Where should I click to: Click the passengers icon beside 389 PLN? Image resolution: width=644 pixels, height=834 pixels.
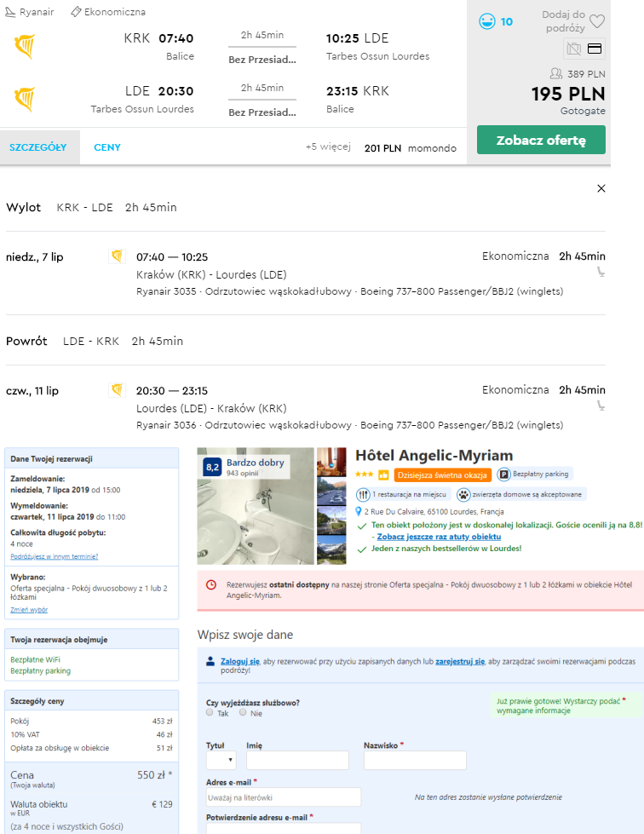pyautogui.click(x=555, y=73)
